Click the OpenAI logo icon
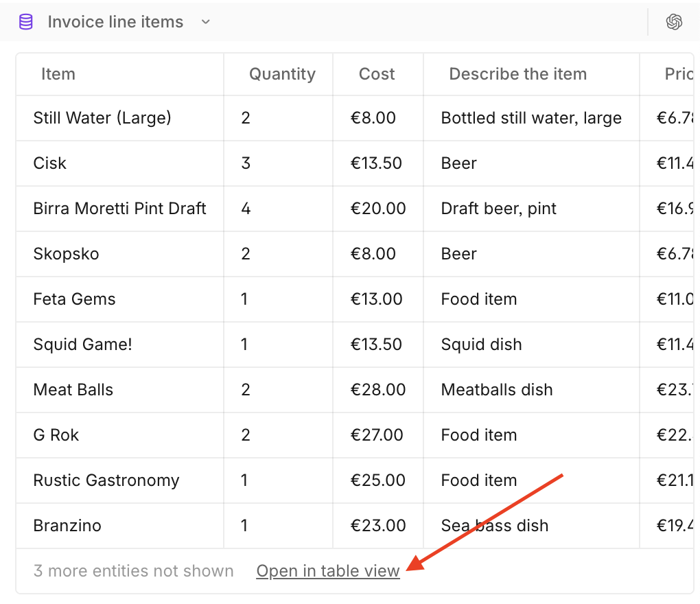700x604 pixels. [674, 22]
